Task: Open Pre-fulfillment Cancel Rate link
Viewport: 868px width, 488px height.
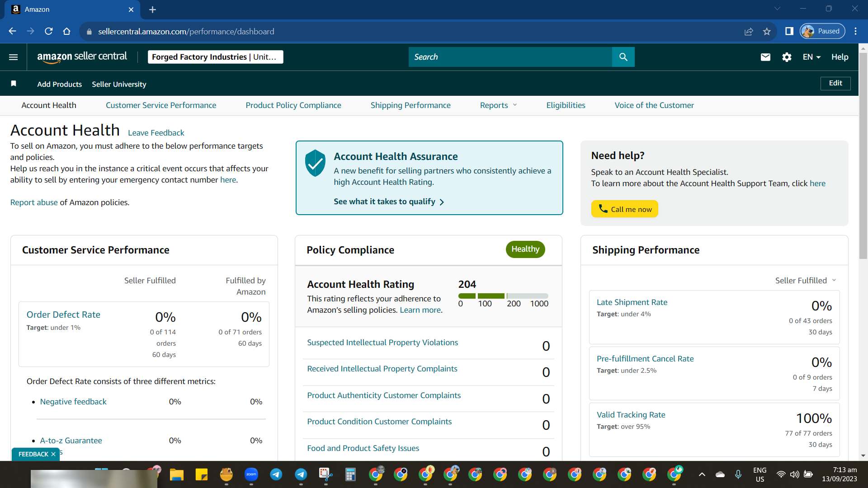Action: coord(645,359)
